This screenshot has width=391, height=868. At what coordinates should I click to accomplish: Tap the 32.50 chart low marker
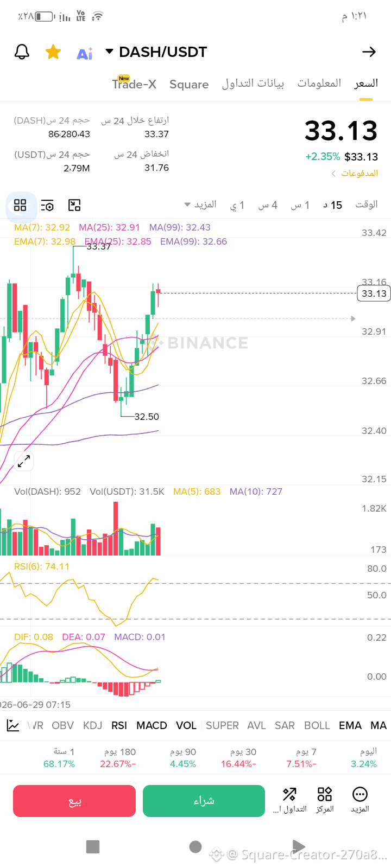[x=147, y=417]
